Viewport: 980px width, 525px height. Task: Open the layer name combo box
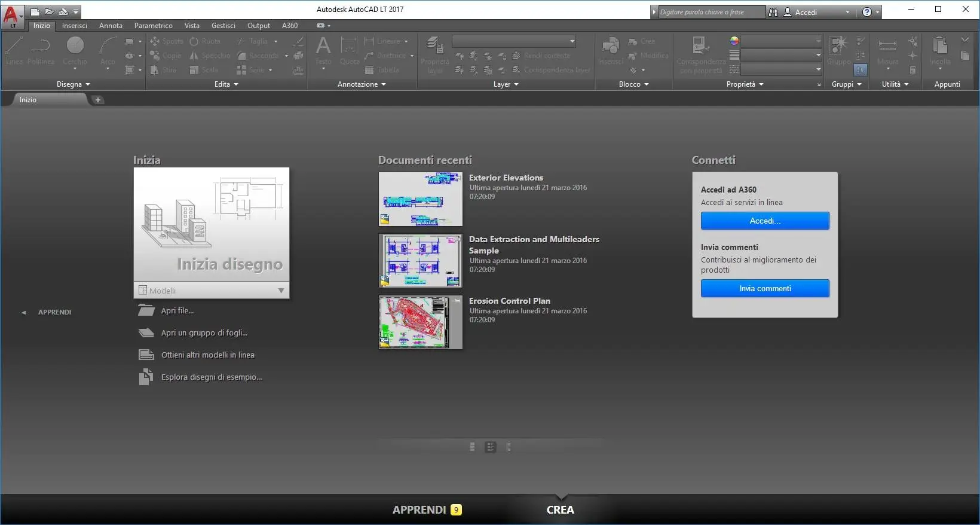514,41
